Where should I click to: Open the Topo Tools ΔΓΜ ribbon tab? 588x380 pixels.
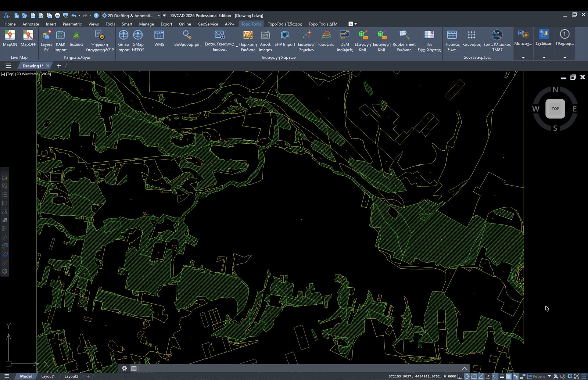323,24
